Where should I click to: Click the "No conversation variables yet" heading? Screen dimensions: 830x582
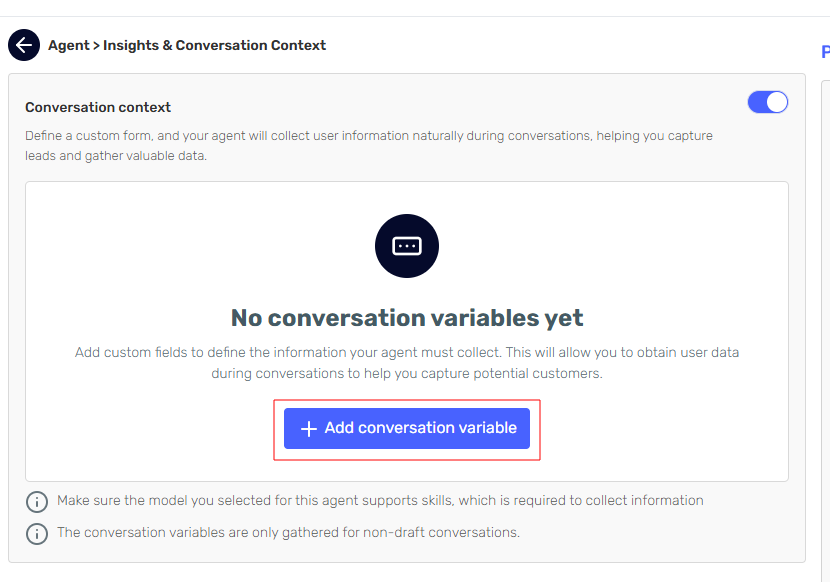click(x=407, y=318)
